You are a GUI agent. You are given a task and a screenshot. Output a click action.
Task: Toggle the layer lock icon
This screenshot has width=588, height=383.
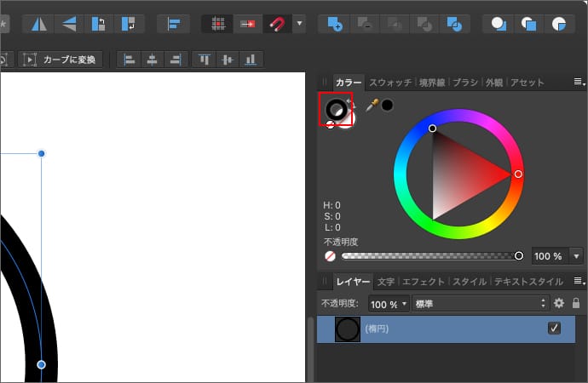click(576, 303)
